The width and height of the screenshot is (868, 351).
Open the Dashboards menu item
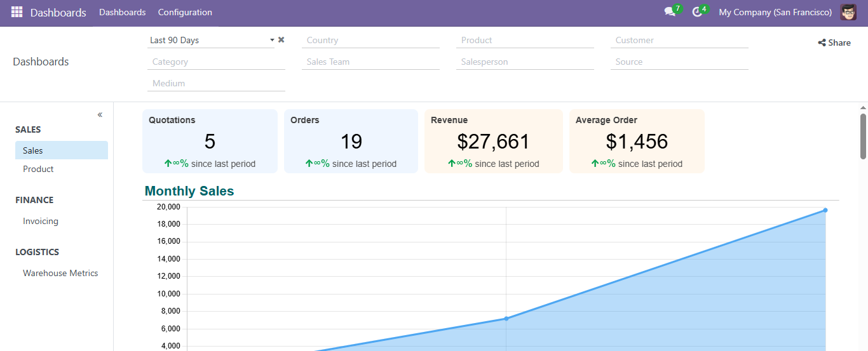click(122, 12)
